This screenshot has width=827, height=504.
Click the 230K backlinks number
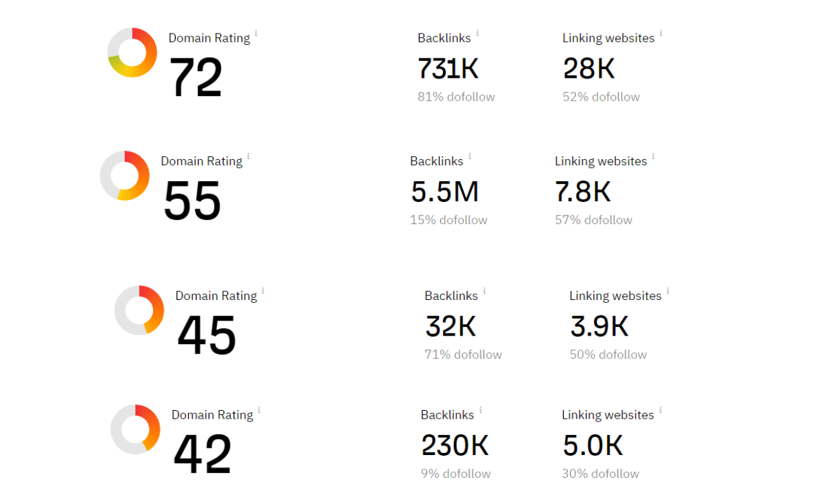[x=454, y=446]
